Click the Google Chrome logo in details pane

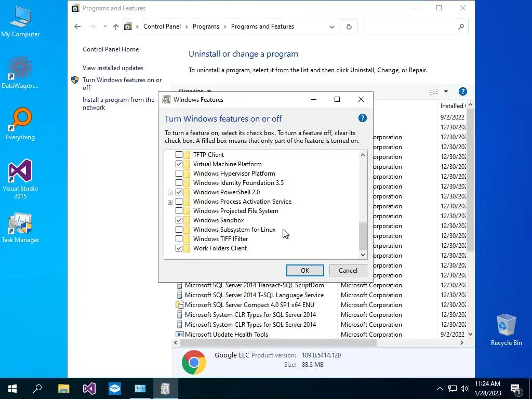[194, 362]
